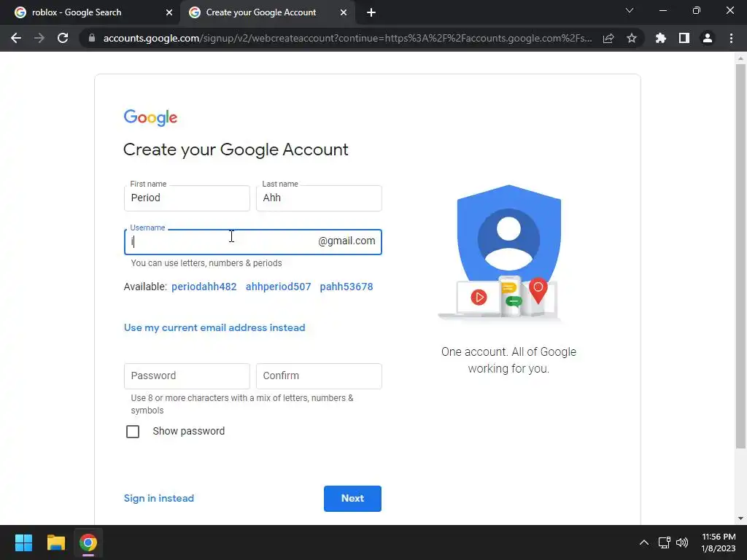
Task: Edit the First name field
Action: (x=187, y=198)
